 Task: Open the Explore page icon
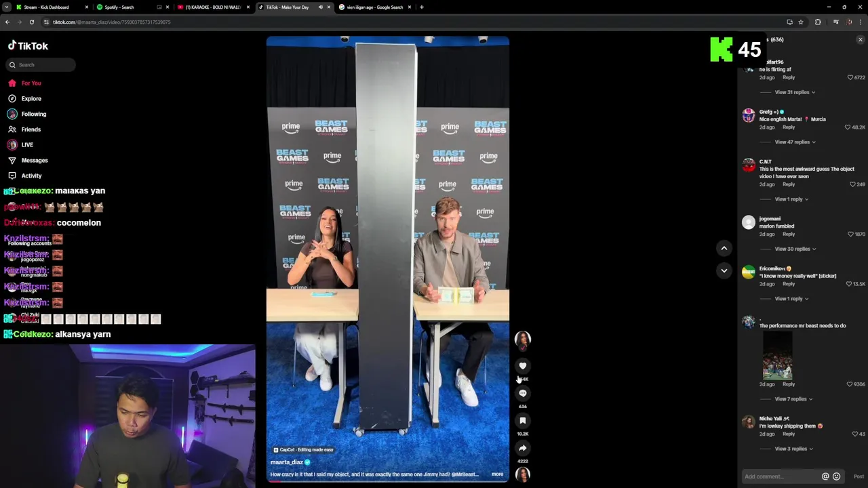12,98
